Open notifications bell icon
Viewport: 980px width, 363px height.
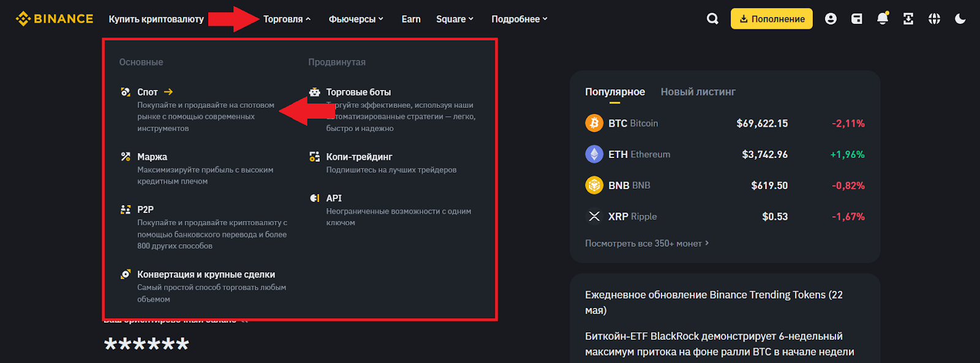click(x=883, y=18)
